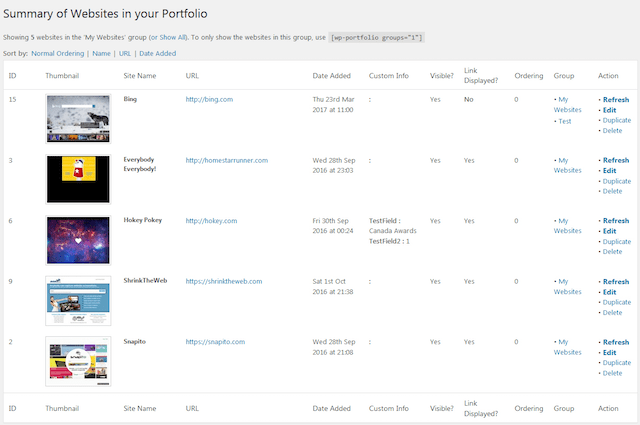The height and width of the screenshot is (425, 640).
Task: Refresh the Everybody Everybody! entry
Action: tap(616, 160)
